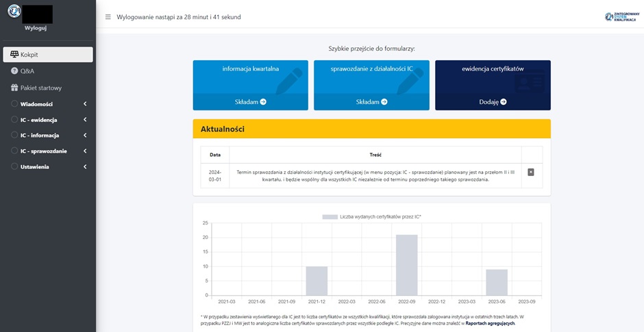Click the ewidencja certyfikatów dark tile
Viewport: 644px width, 332px height.
coord(493,76)
